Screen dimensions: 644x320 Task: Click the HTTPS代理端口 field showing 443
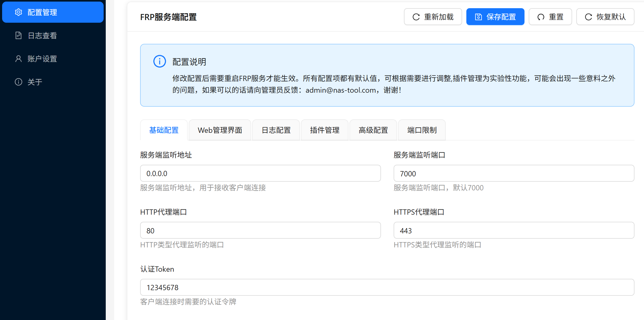pos(514,230)
